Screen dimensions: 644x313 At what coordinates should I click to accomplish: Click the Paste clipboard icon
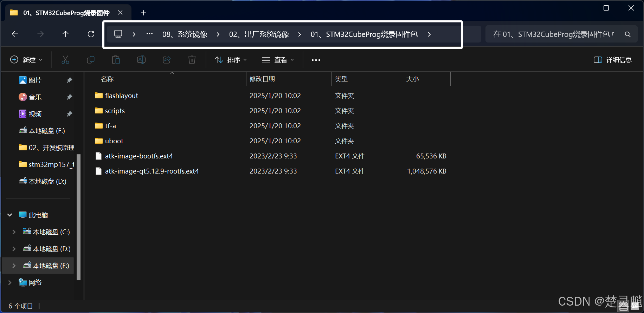tap(116, 60)
